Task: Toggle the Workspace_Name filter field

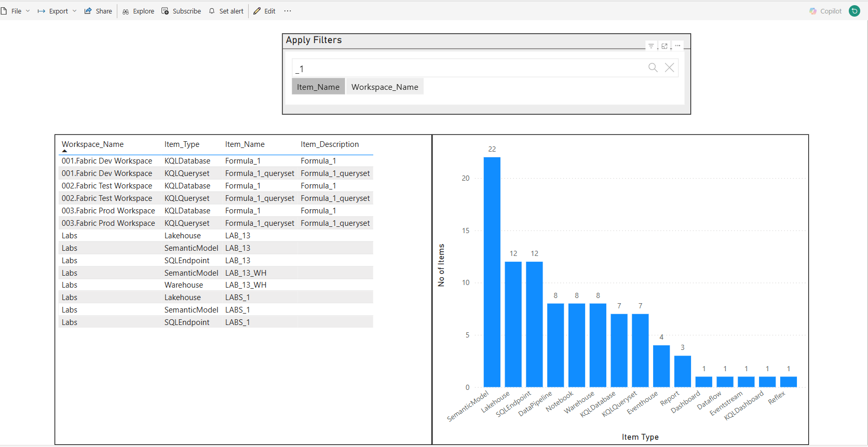Action: 385,87
